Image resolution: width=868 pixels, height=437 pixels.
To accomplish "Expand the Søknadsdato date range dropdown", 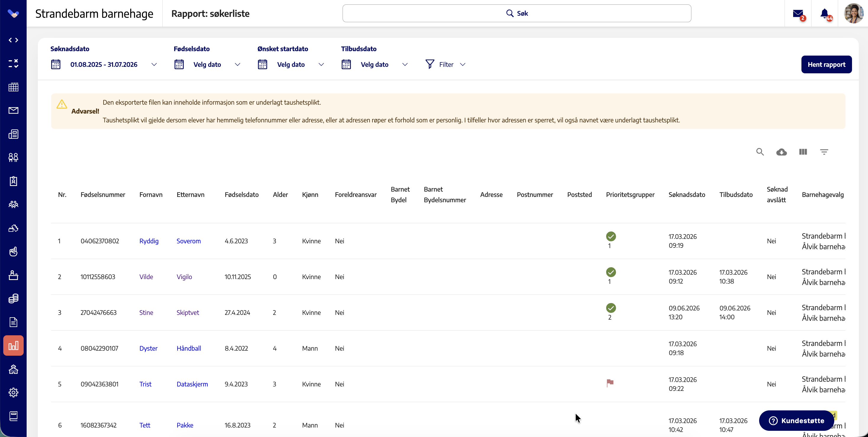I will tap(104, 64).
